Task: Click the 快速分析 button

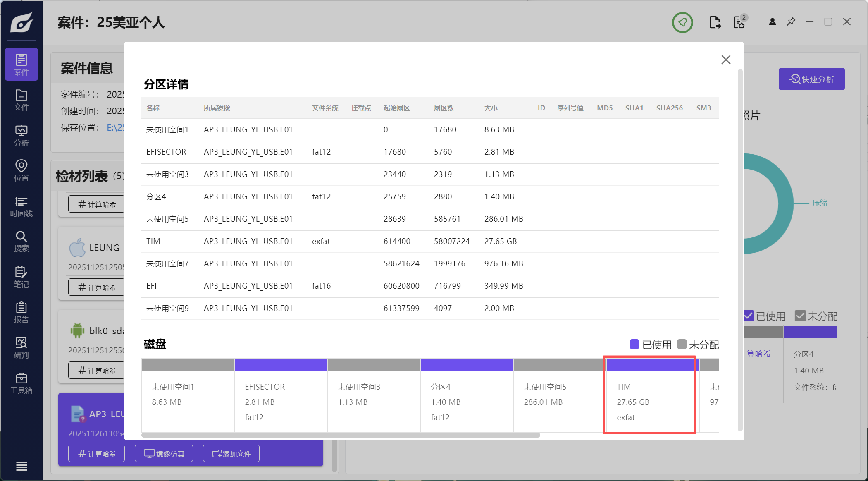Action: 811,79
